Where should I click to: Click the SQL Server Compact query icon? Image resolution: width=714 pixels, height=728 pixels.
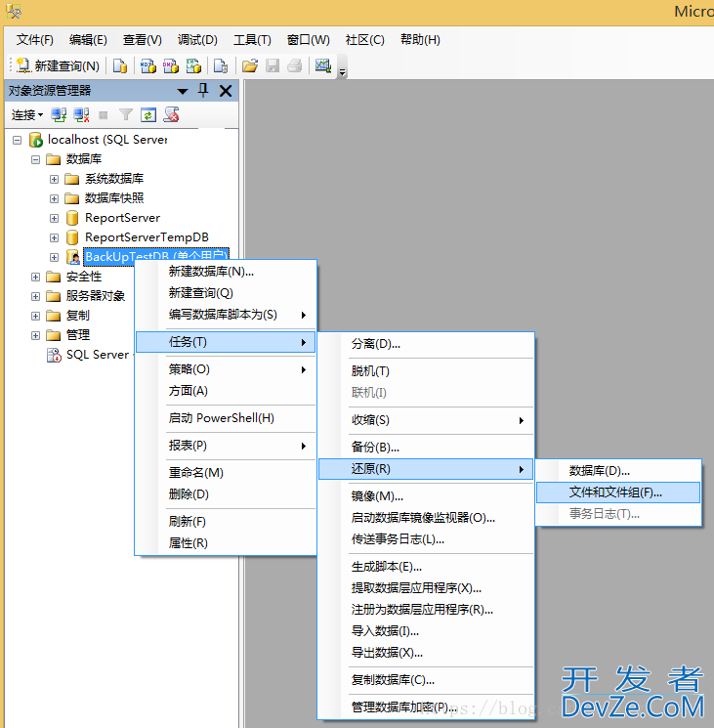pyautogui.click(x=221, y=65)
